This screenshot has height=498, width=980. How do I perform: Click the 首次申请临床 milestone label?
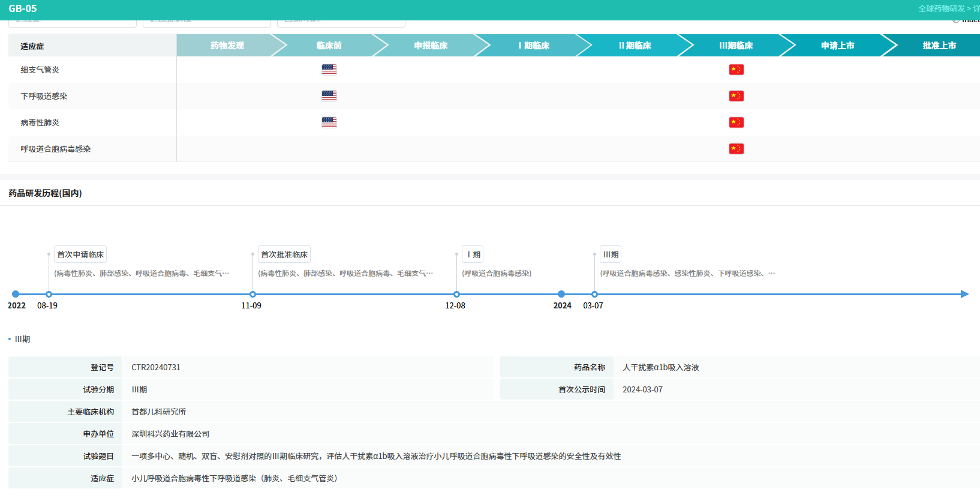click(x=80, y=254)
